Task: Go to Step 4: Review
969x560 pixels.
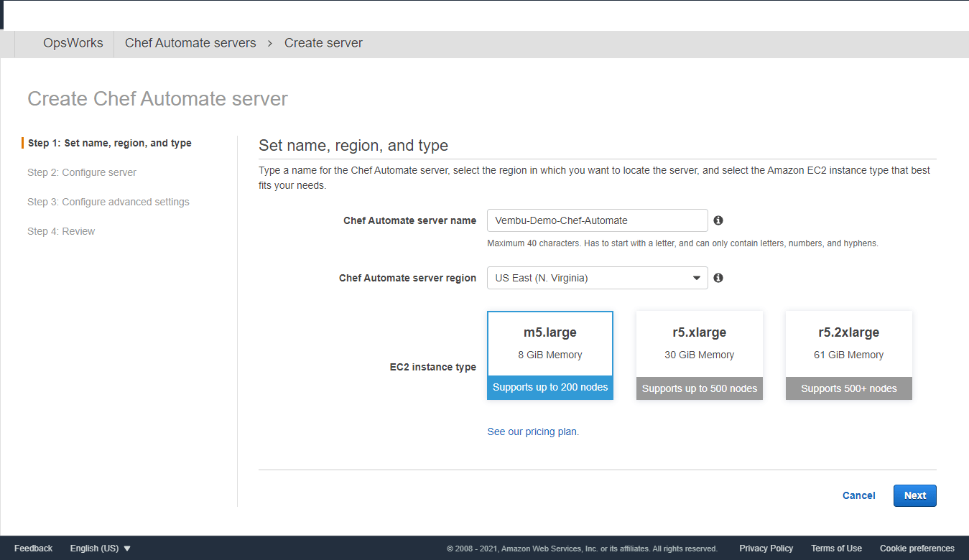Action: tap(61, 231)
